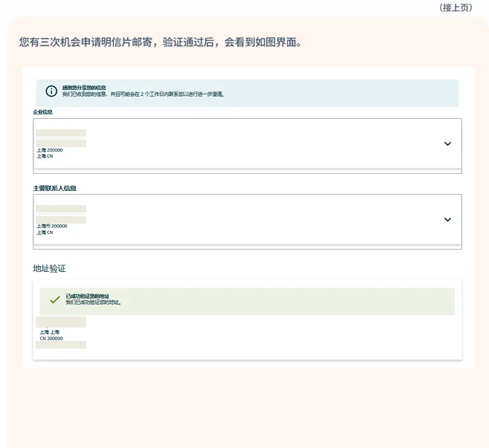The height and width of the screenshot is (448, 489).
Task: Expand the 企业信息 section chevron
Action: pos(447,143)
